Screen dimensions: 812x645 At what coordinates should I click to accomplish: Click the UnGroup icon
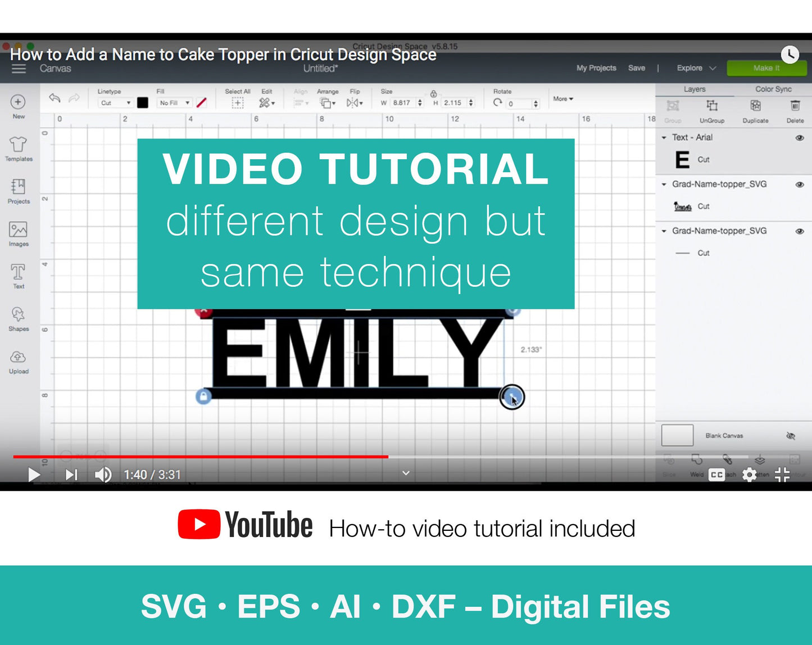[x=711, y=106]
